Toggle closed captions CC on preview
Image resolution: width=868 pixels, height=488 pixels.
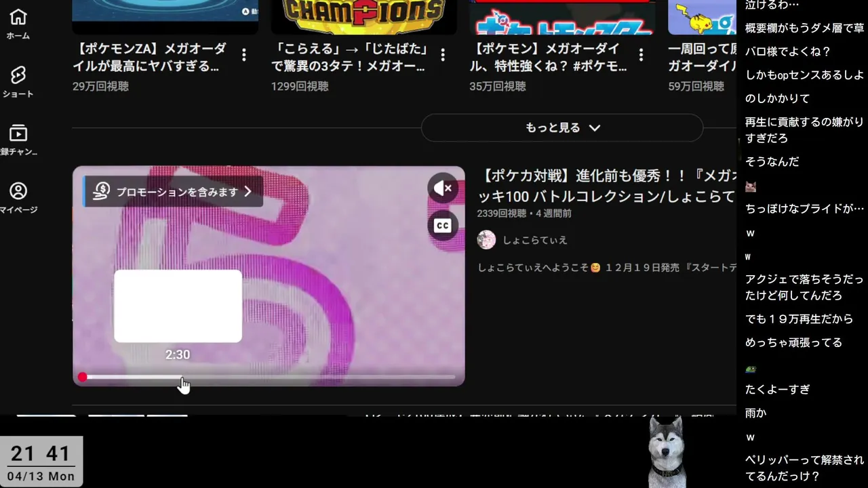point(443,226)
